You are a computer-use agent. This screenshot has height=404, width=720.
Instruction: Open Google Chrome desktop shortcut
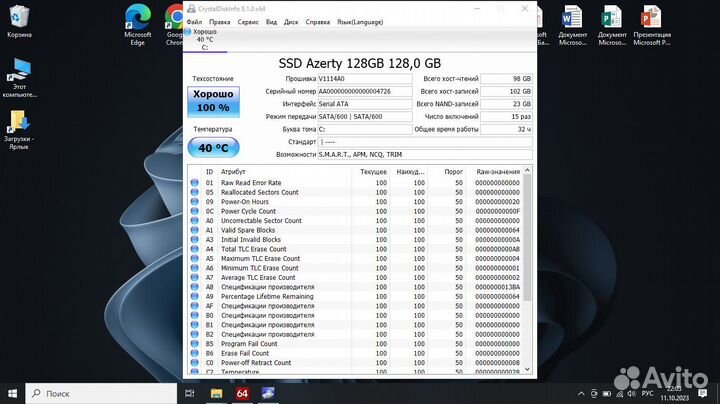click(x=174, y=25)
